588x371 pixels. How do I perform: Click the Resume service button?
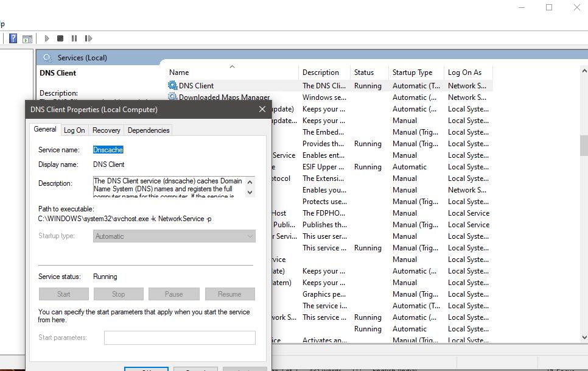[x=229, y=294]
